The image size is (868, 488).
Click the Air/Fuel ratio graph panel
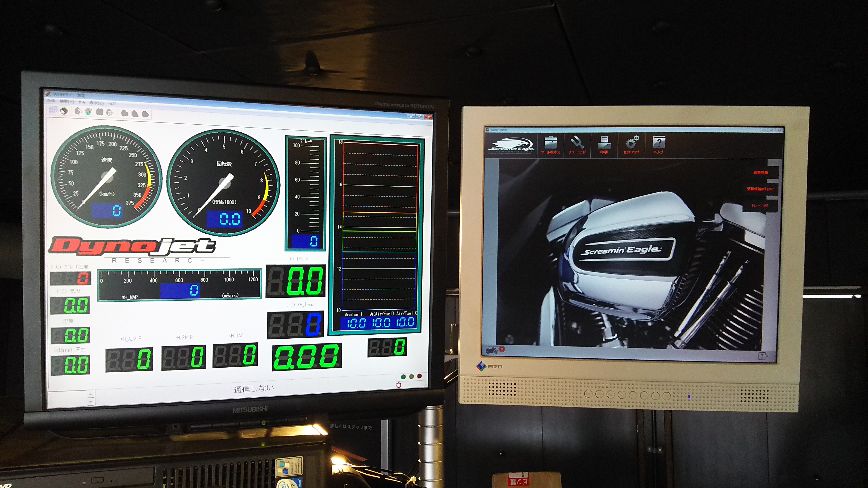[376, 235]
